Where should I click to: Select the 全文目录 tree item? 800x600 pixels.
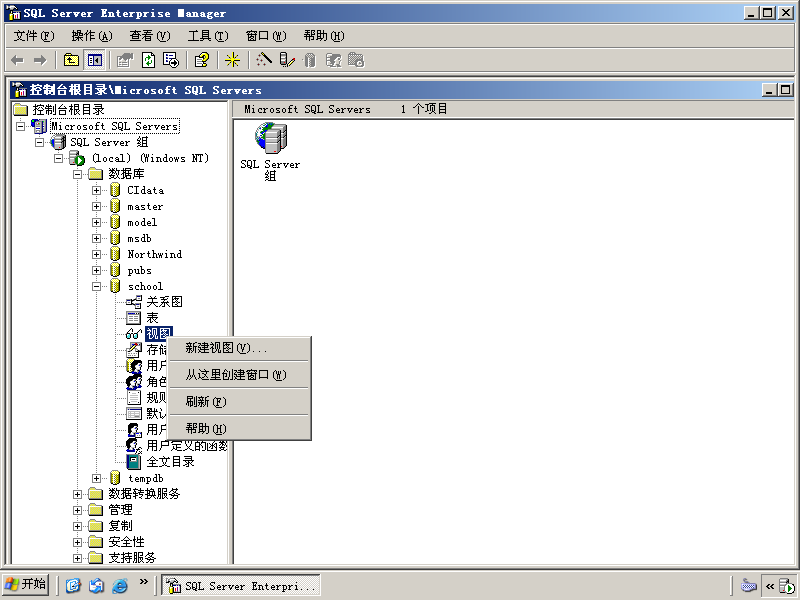(x=160, y=462)
